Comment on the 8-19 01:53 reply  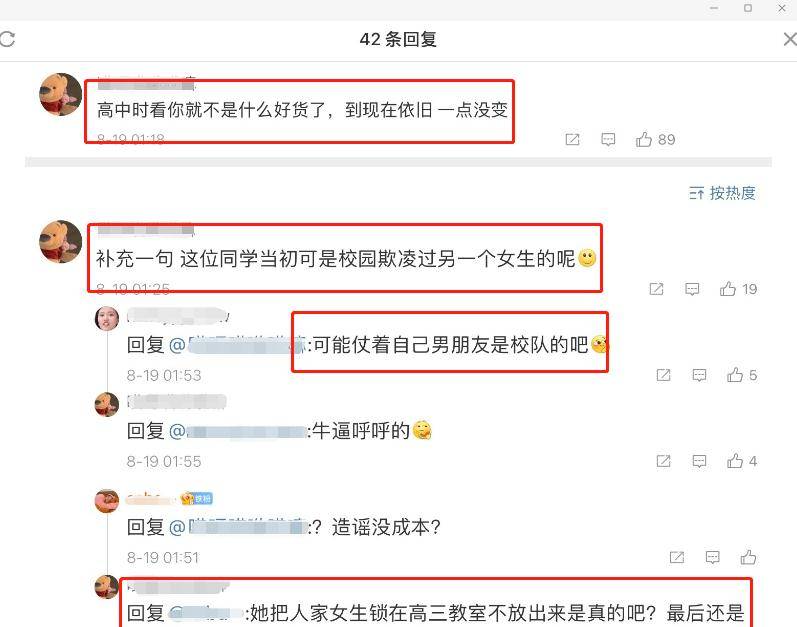(x=699, y=375)
